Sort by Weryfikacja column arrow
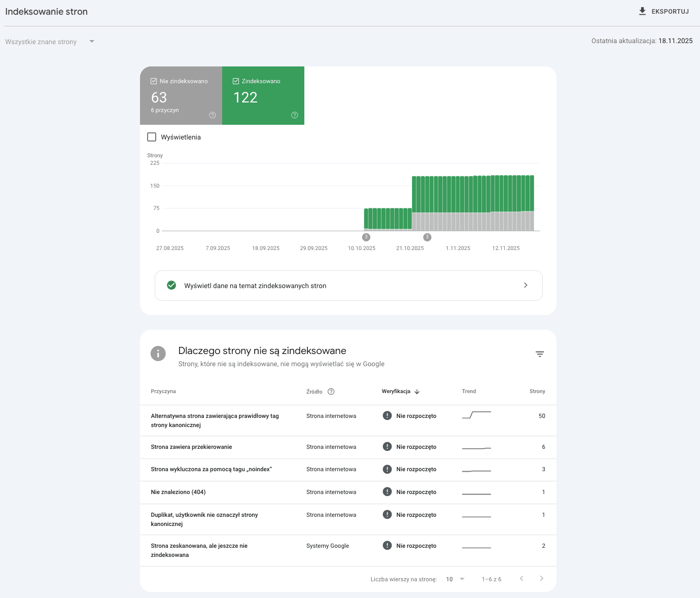The height and width of the screenshot is (598, 700). click(x=417, y=392)
